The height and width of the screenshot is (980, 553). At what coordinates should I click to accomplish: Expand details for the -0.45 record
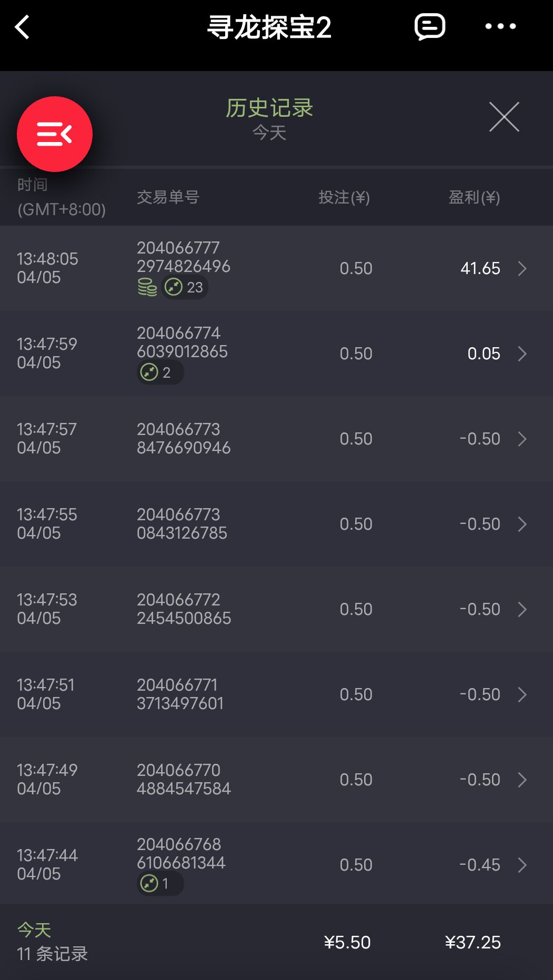522,865
